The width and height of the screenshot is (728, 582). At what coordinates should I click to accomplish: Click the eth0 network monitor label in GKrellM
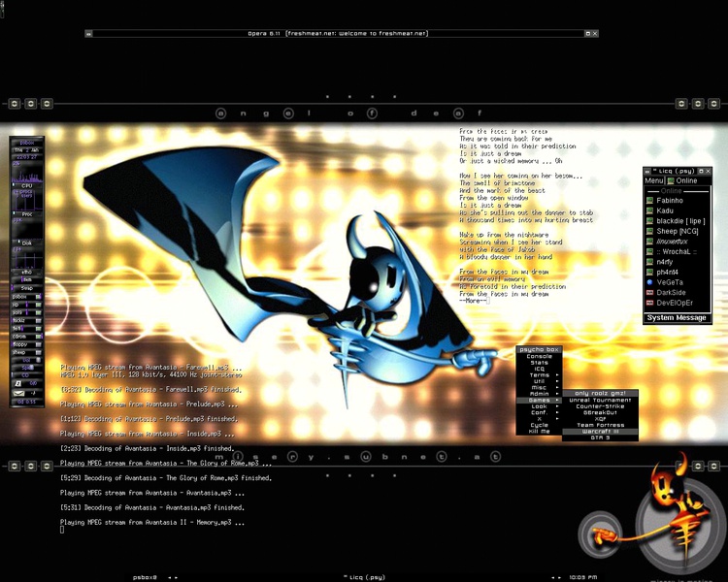[26, 272]
